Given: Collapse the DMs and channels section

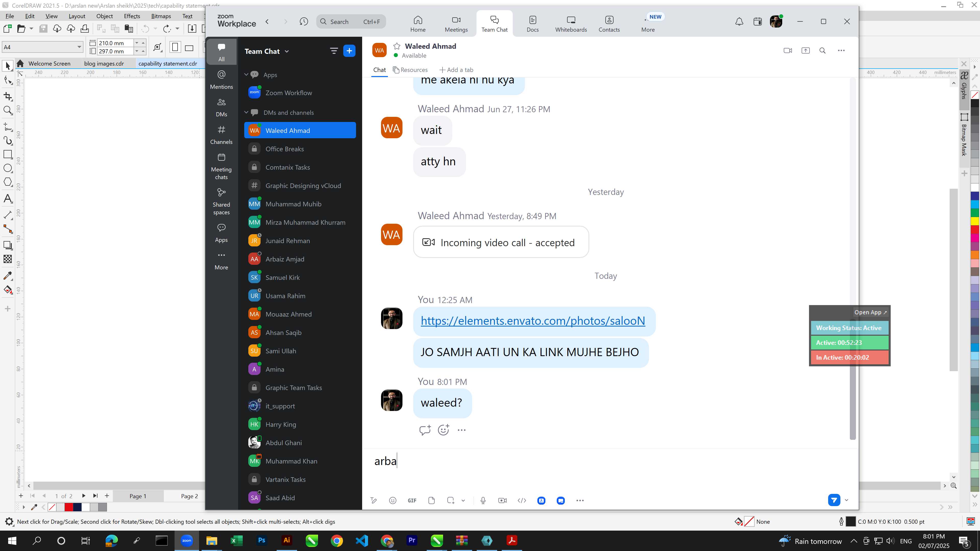Looking at the screenshot, I should [246, 112].
